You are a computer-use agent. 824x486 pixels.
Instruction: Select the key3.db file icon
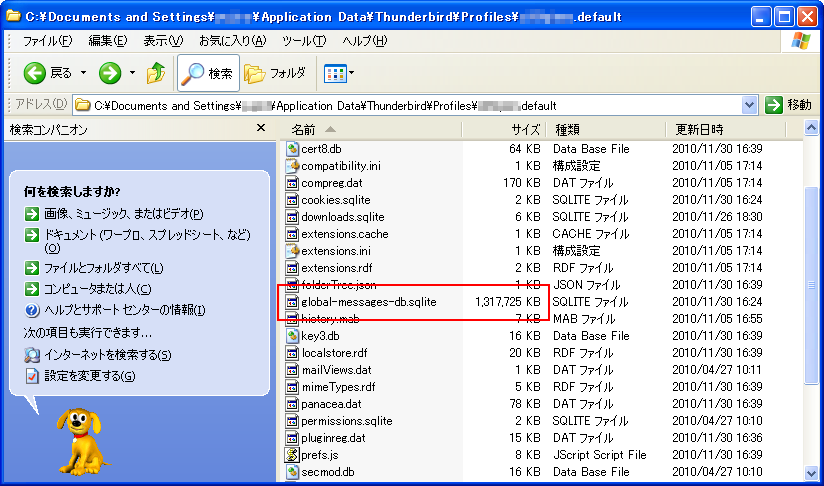[292, 336]
